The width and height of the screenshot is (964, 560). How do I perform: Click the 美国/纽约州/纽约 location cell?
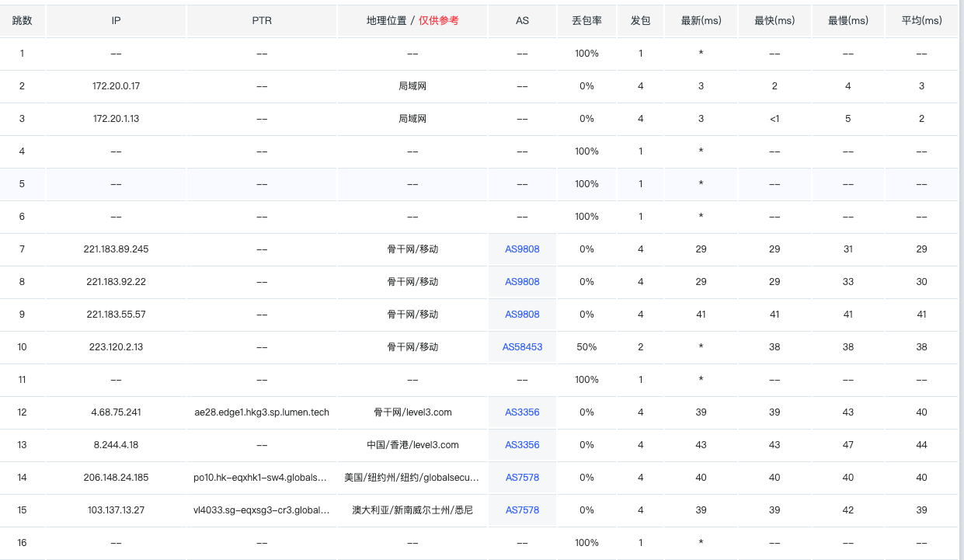pyautogui.click(x=412, y=478)
